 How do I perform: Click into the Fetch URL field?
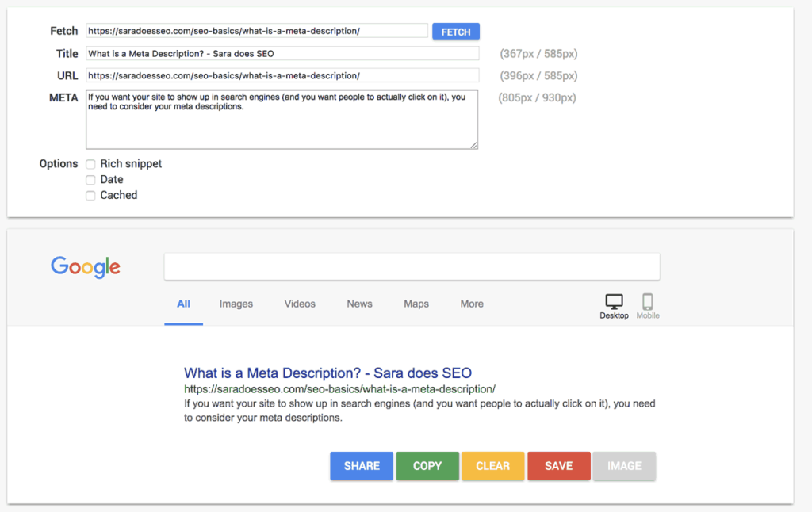[x=257, y=31]
